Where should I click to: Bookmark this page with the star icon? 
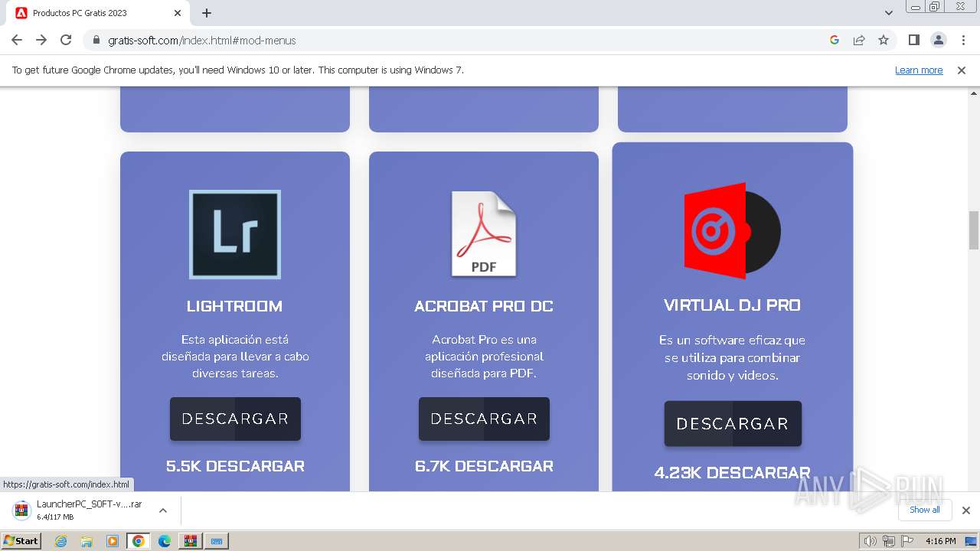tap(884, 40)
